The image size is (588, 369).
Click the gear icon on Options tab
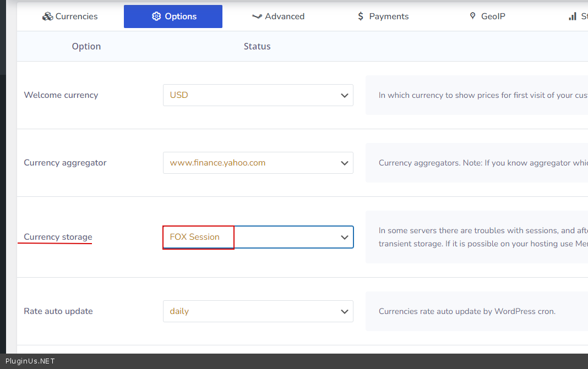click(156, 16)
